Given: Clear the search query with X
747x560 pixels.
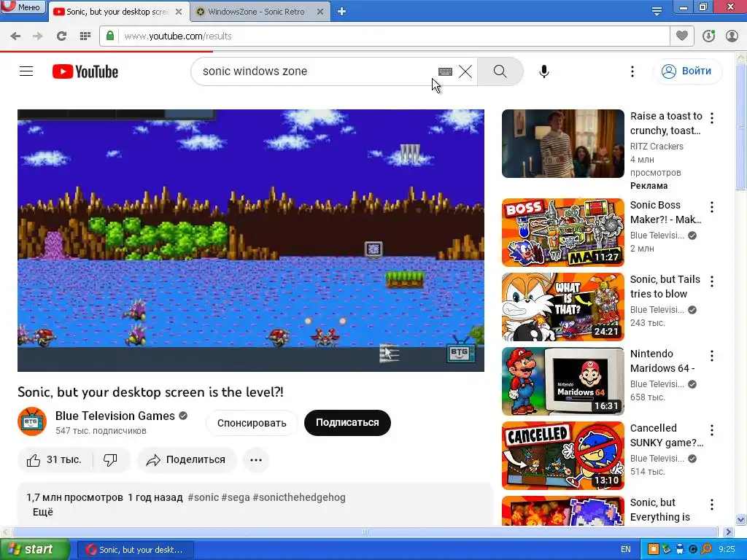Looking at the screenshot, I should click(465, 71).
